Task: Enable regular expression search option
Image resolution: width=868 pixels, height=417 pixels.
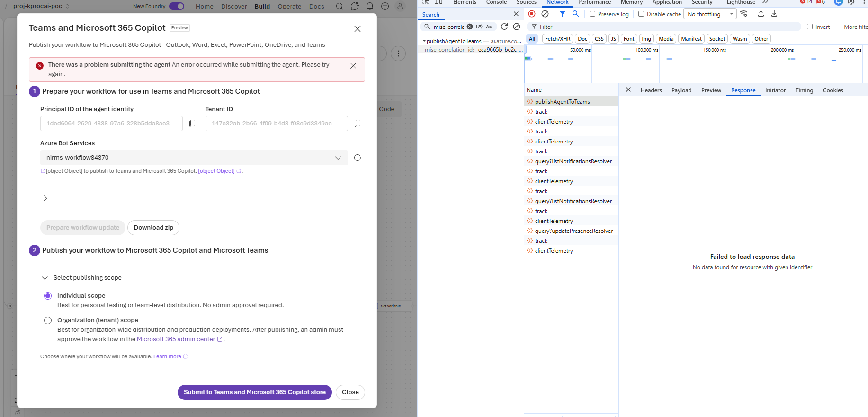Action: pos(479,27)
